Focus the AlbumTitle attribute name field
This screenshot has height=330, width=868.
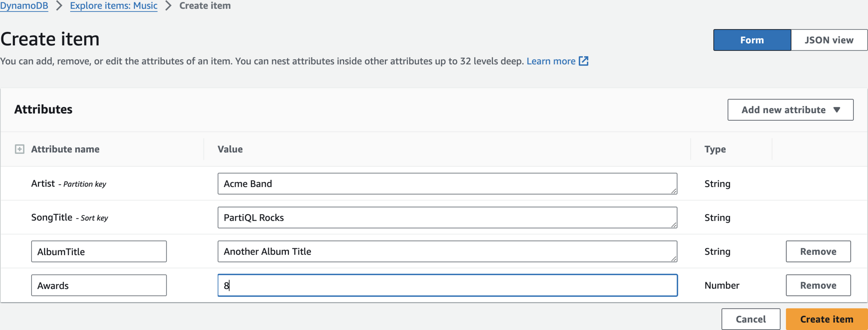[x=99, y=252]
